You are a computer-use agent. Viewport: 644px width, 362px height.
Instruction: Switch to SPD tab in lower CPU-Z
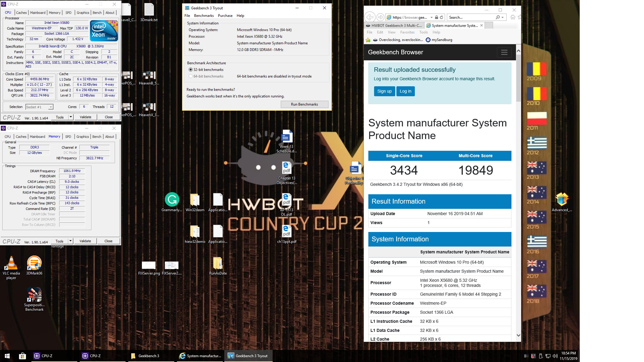(68, 137)
